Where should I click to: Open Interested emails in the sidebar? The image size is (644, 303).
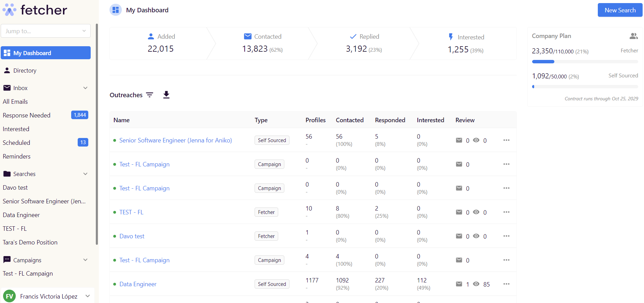[x=16, y=129]
